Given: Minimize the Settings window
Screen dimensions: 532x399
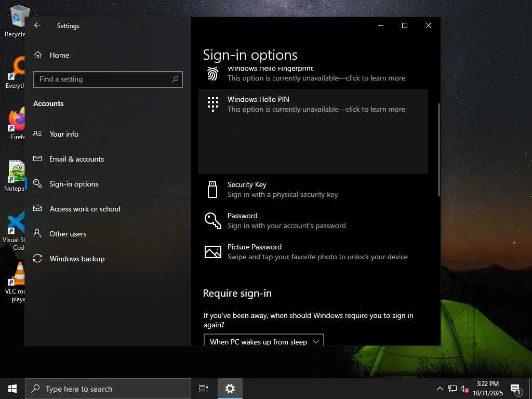Looking at the screenshot, I should (381, 25).
